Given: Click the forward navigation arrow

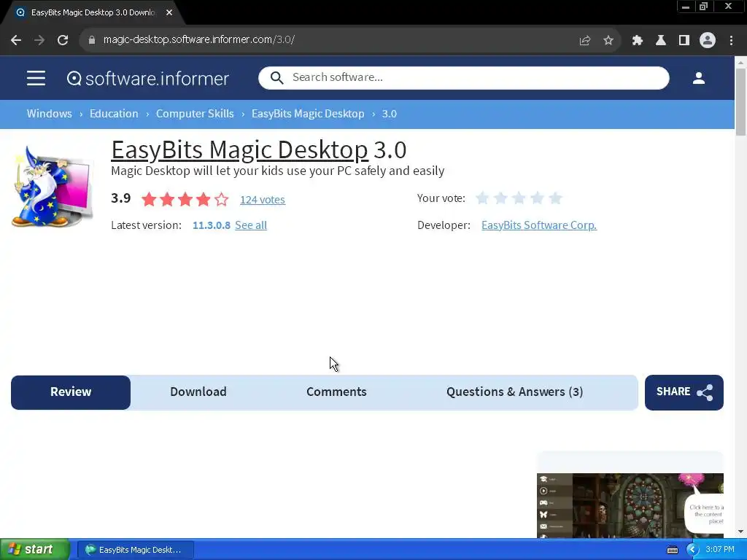Looking at the screenshot, I should [x=39, y=40].
